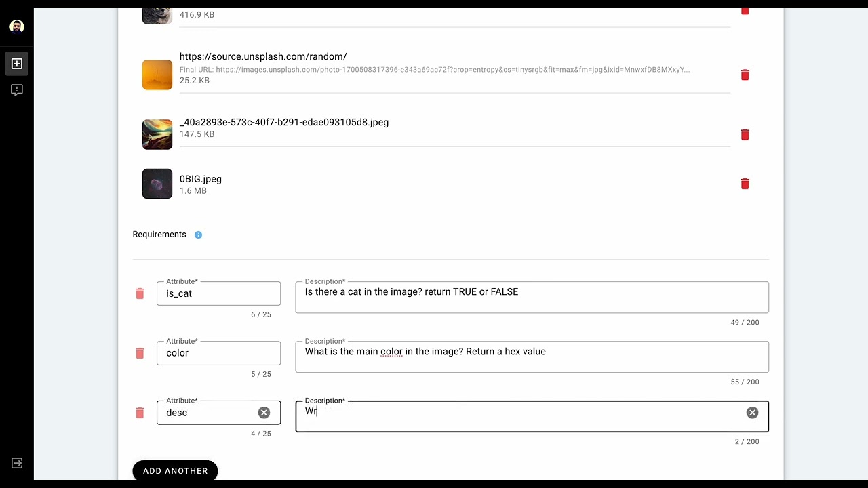Click the Requirements section heading
The image size is (868, 488).
[x=159, y=235]
